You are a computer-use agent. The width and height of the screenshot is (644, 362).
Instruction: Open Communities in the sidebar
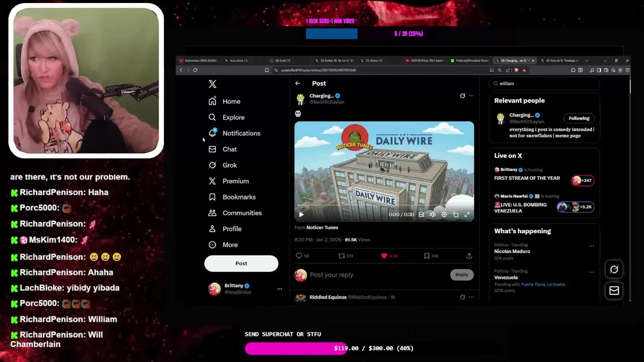click(x=235, y=213)
